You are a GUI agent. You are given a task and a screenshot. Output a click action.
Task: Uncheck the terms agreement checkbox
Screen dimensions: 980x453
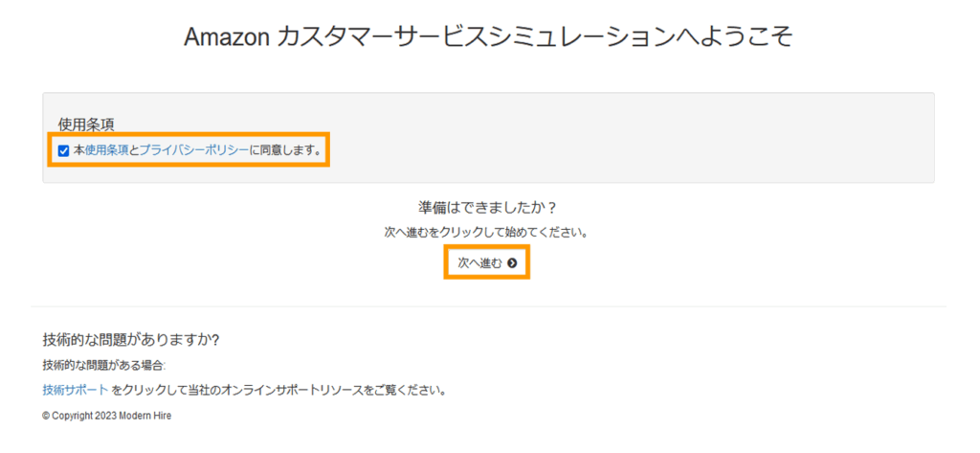(x=63, y=150)
